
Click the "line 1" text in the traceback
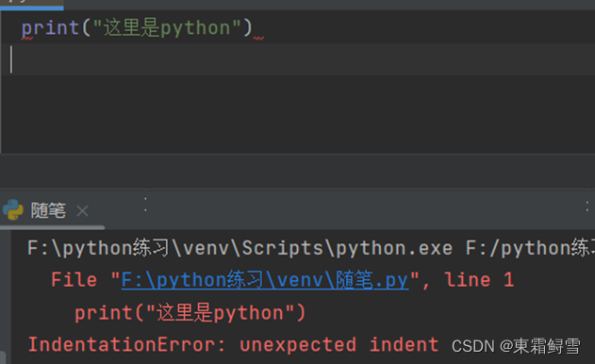coord(479,280)
